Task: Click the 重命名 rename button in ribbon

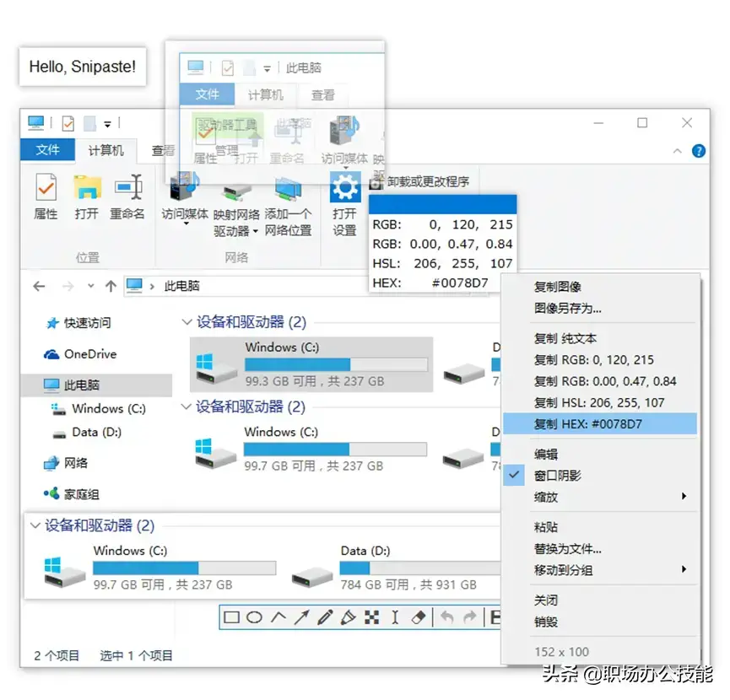Action: click(129, 202)
